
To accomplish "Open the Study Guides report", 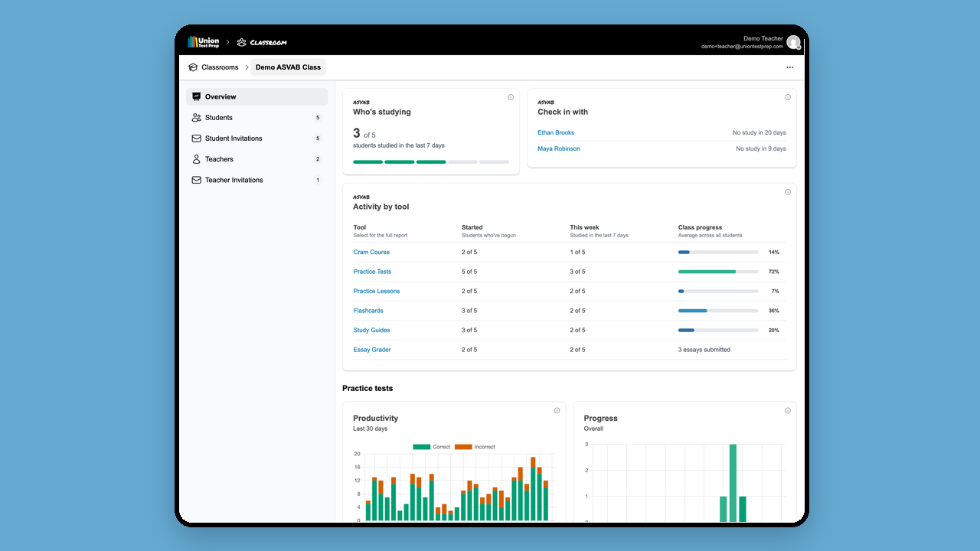I will 371,331.
